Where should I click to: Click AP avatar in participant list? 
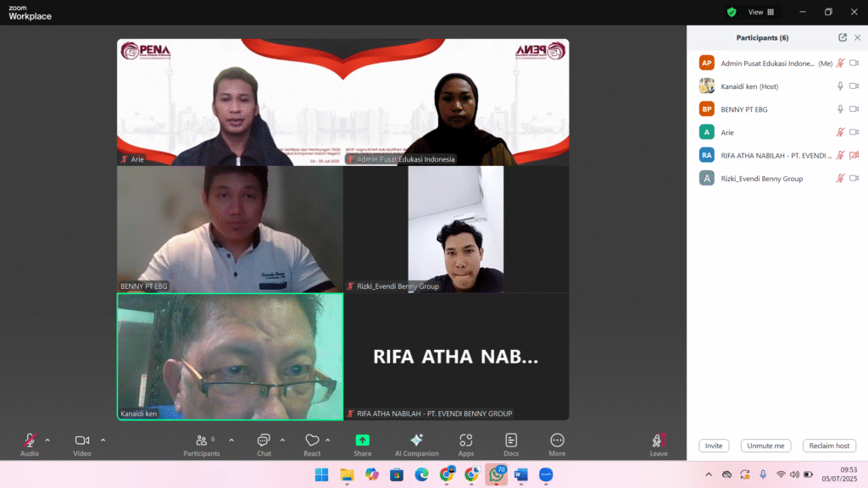(x=706, y=63)
